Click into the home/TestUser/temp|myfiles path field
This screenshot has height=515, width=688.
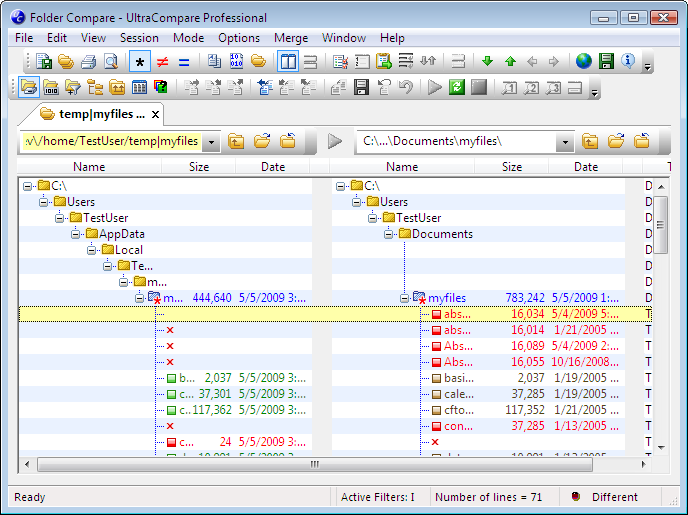112,142
